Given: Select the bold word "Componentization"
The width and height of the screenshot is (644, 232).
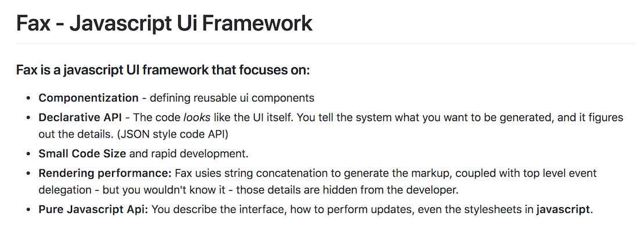Looking at the screenshot, I should pyautogui.click(x=88, y=98).
